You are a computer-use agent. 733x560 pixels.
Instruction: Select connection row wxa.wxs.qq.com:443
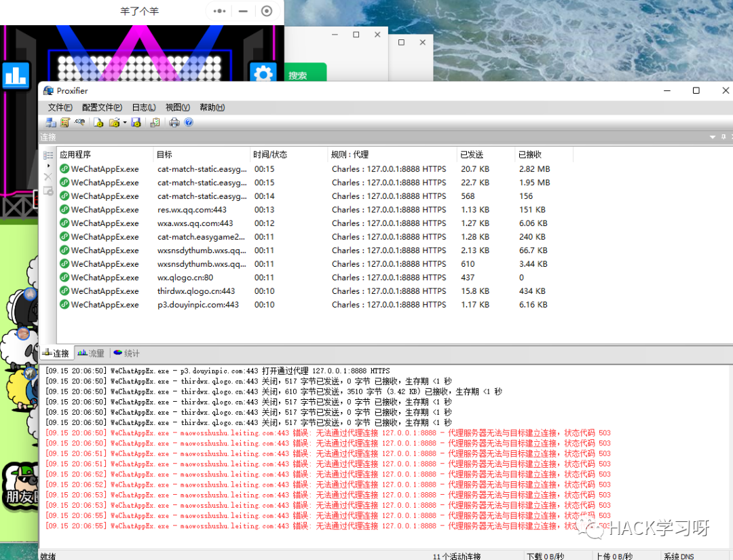[x=316, y=223]
